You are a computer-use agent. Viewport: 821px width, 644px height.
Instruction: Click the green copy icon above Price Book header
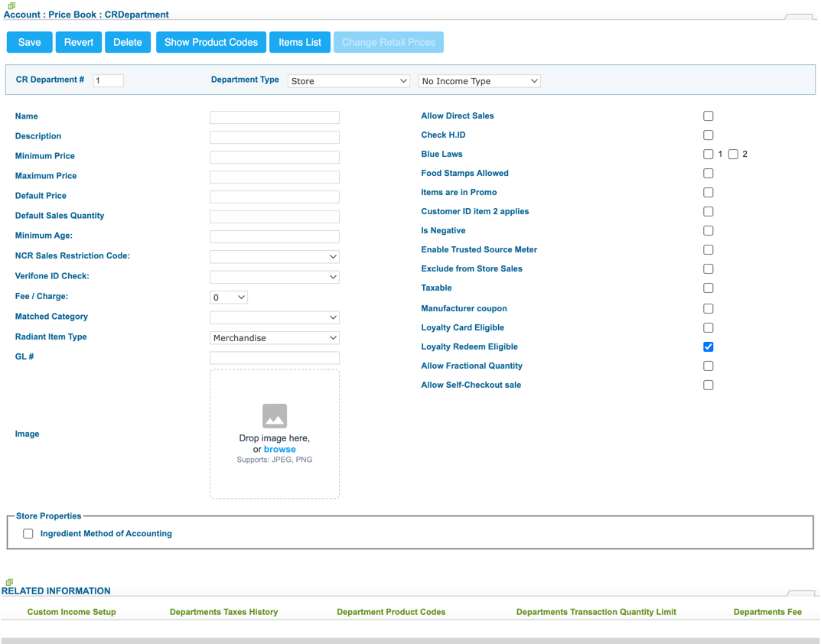(10, 5)
